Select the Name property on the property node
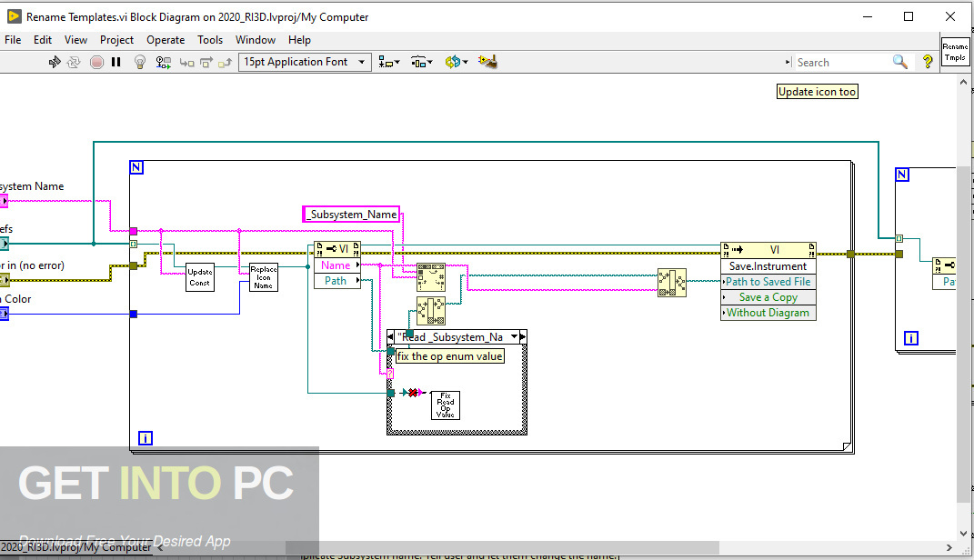This screenshot has width=974, height=560. click(x=337, y=265)
